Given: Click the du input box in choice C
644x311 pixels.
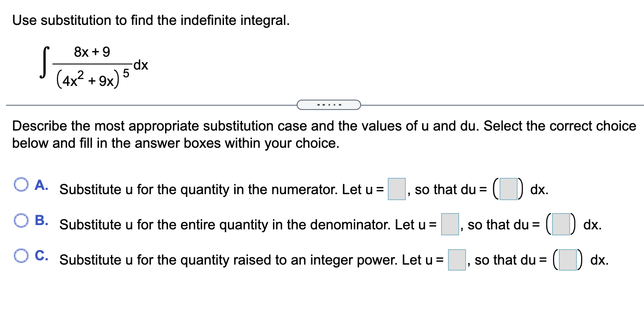Looking at the screenshot, I should (567, 259).
